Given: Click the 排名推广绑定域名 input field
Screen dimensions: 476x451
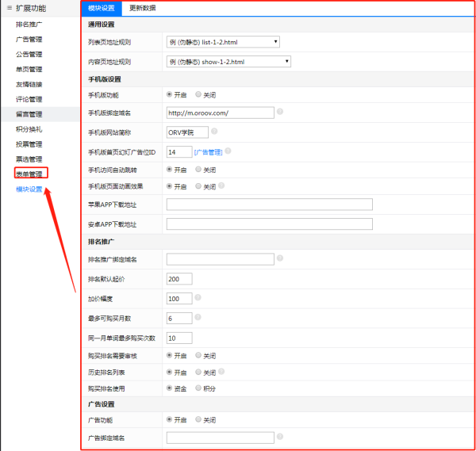Looking at the screenshot, I should (220, 259).
